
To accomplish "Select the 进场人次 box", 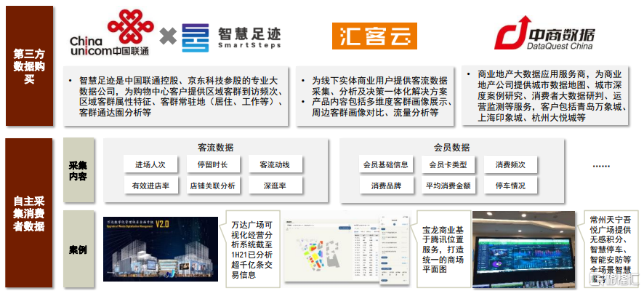I will pos(150,164).
